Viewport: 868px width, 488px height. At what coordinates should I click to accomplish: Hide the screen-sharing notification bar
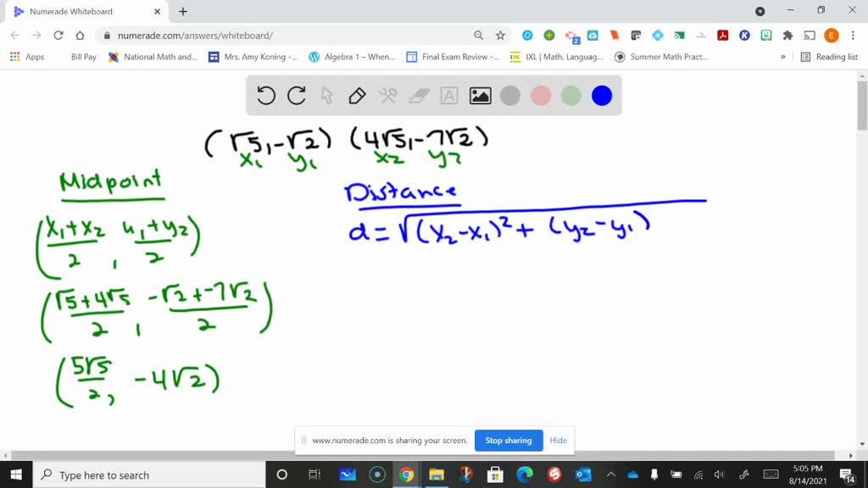tap(558, 441)
